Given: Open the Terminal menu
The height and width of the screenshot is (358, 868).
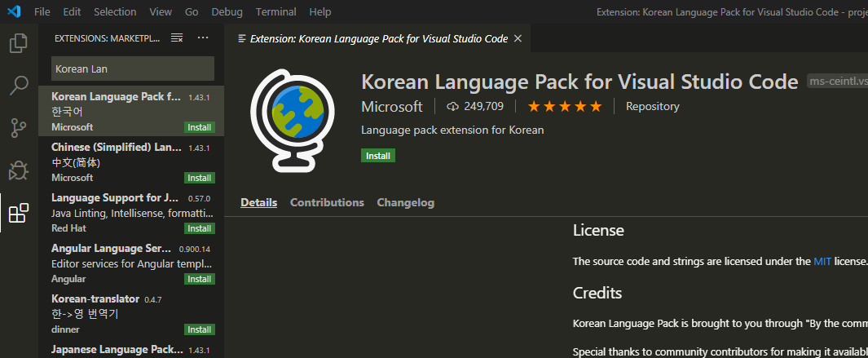Looking at the screenshot, I should [275, 11].
